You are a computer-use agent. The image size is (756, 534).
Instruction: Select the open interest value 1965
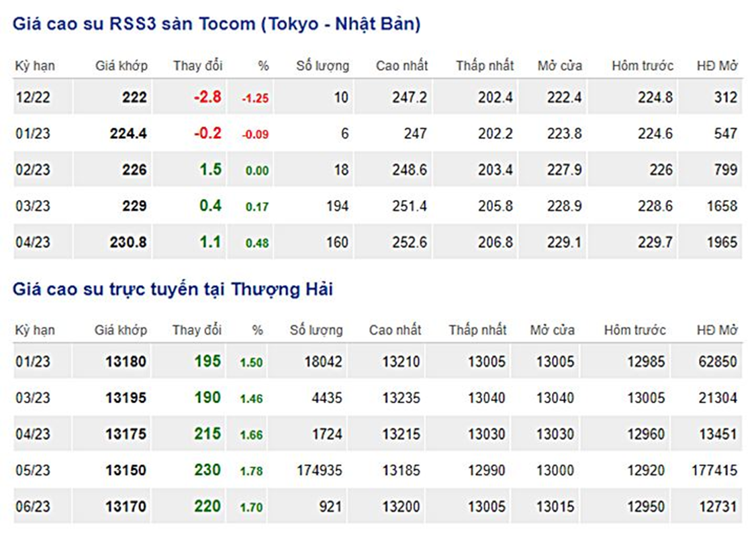click(x=722, y=242)
